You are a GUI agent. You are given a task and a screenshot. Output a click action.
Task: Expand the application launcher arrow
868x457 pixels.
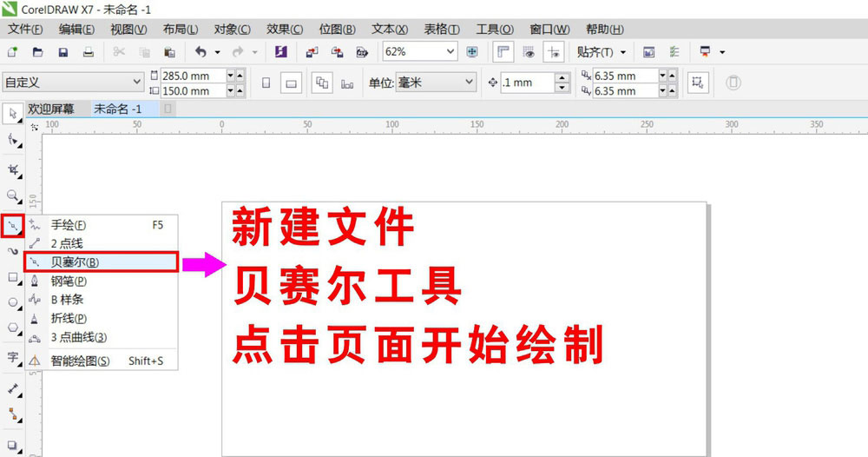[722, 52]
